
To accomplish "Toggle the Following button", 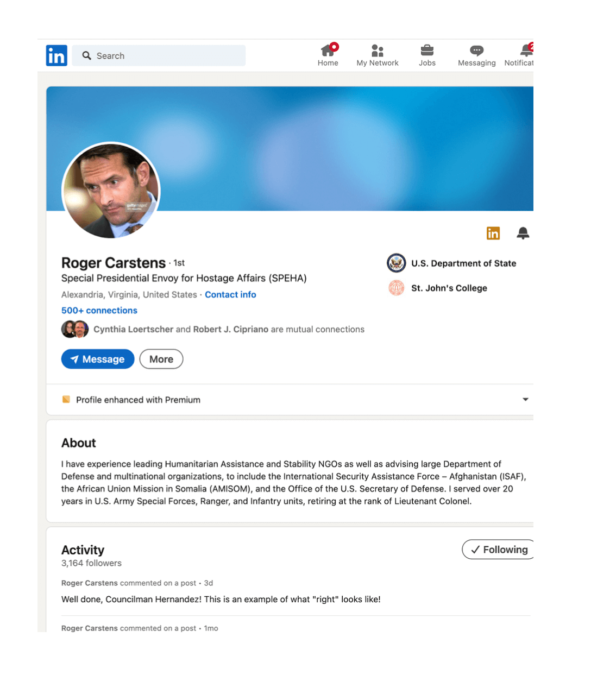I will 498,550.
